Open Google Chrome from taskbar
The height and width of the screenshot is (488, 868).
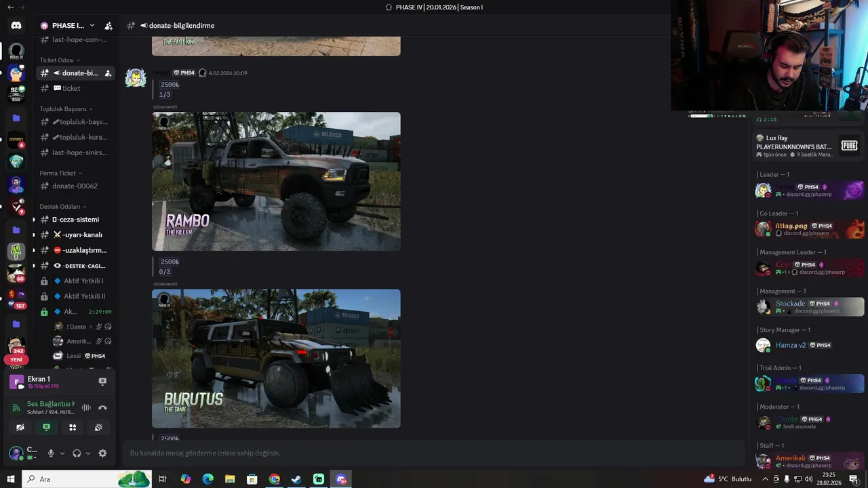[274, 479]
